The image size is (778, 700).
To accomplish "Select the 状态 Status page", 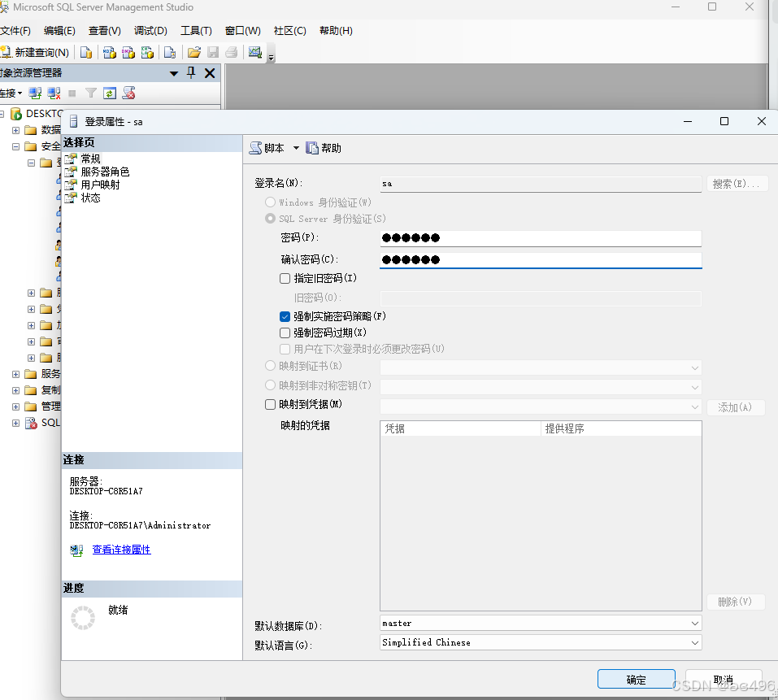I will (x=90, y=198).
